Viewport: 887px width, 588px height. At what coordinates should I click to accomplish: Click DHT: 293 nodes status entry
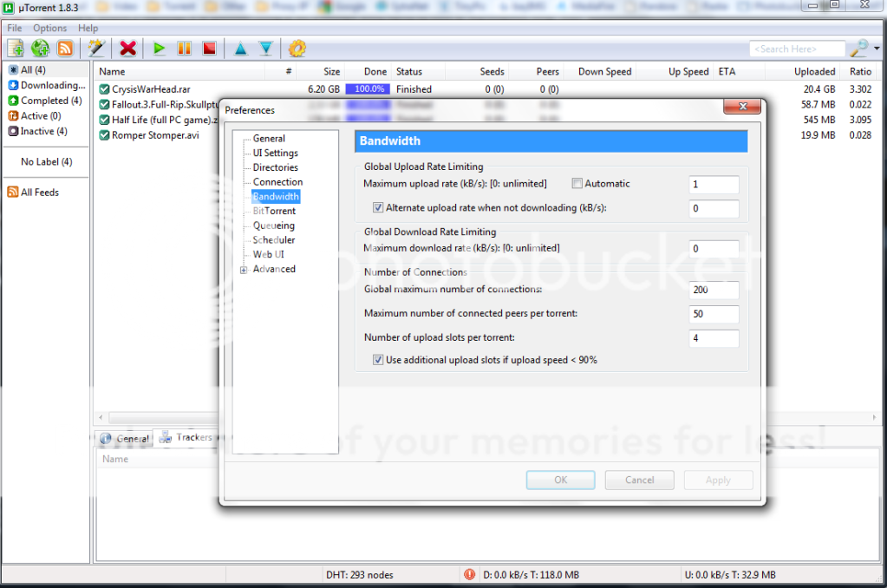tap(359, 575)
